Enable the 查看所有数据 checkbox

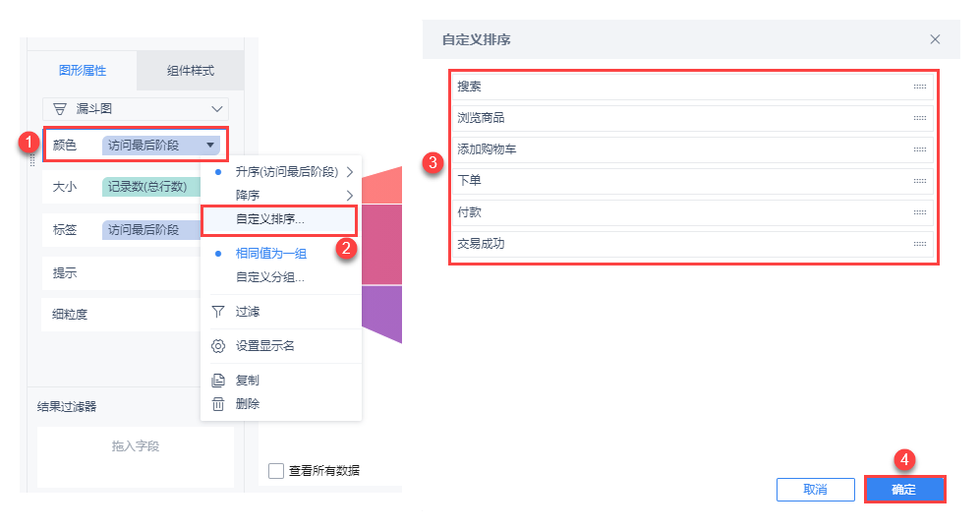tap(276, 471)
